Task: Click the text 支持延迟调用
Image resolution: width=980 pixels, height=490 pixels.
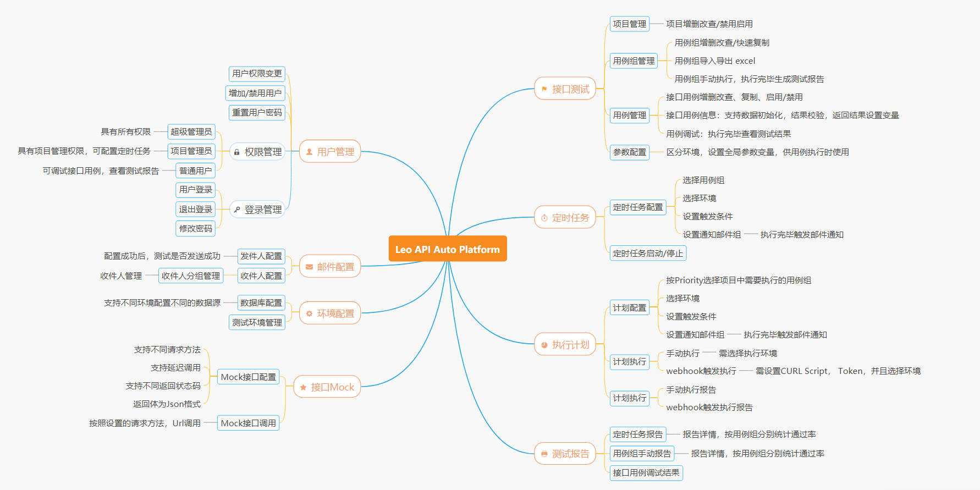Action: 175,367
